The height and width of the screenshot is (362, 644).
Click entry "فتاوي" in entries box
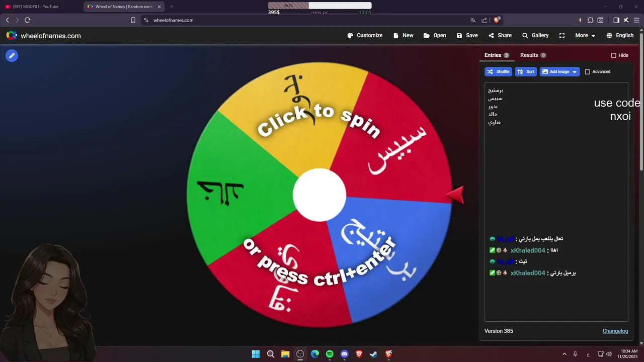click(x=494, y=123)
